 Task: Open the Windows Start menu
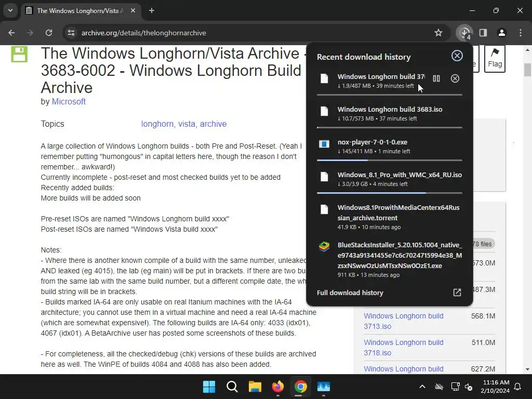pos(209,387)
